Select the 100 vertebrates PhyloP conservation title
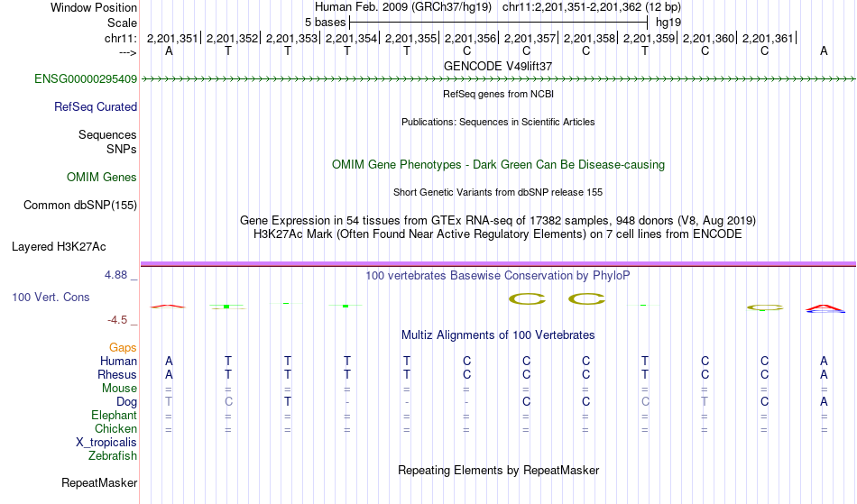Viewport: 857px width, 504px height. tap(498, 276)
